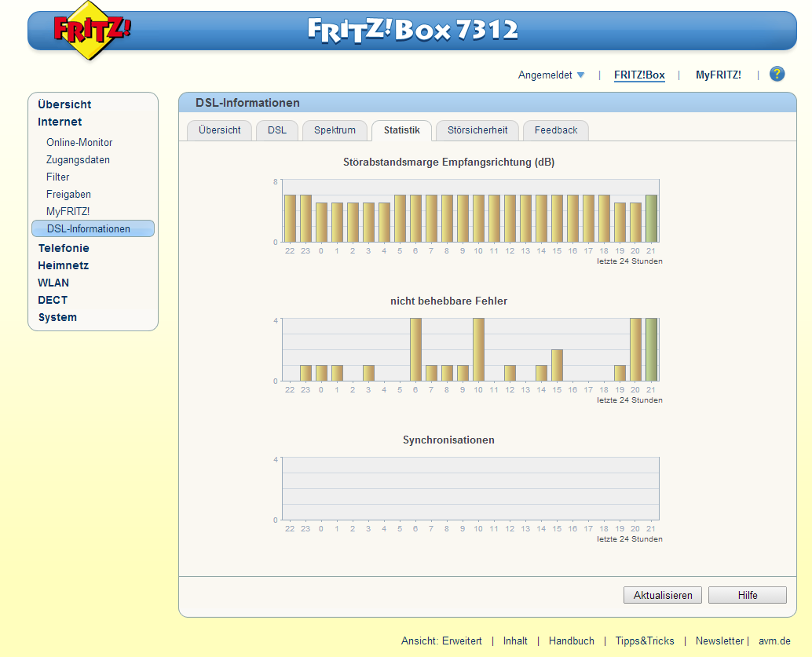Open the Handbuch footer link

[571, 641]
